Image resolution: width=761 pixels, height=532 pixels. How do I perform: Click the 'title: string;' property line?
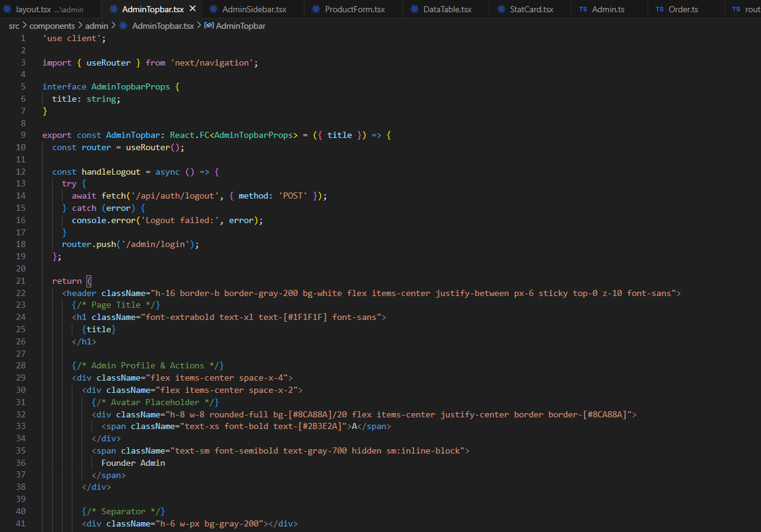point(86,99)
